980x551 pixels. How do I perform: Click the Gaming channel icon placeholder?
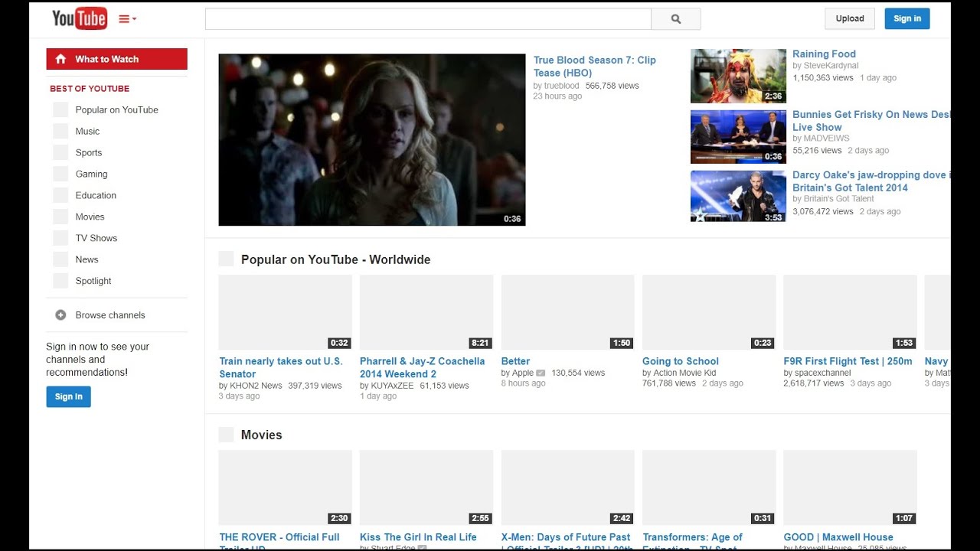[60, 174]
